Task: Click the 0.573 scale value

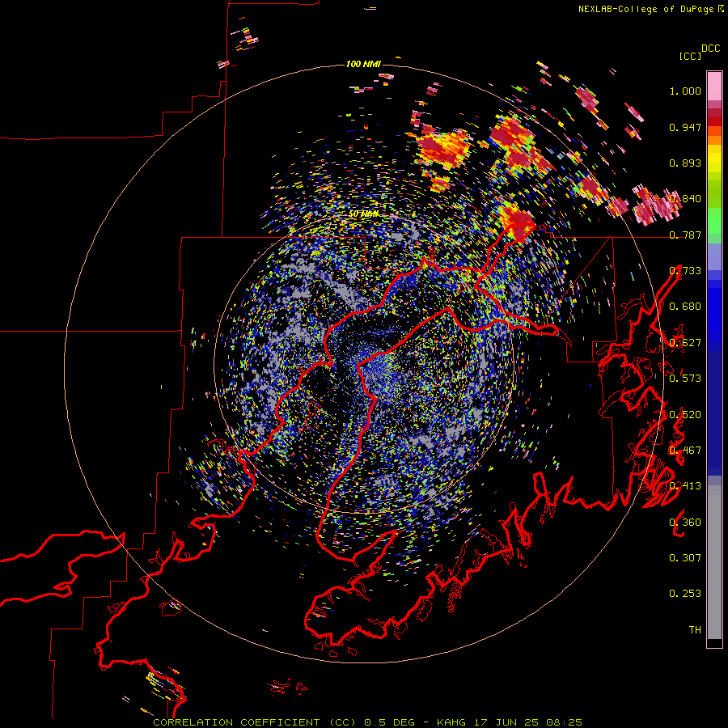Action: click(685, 379)
